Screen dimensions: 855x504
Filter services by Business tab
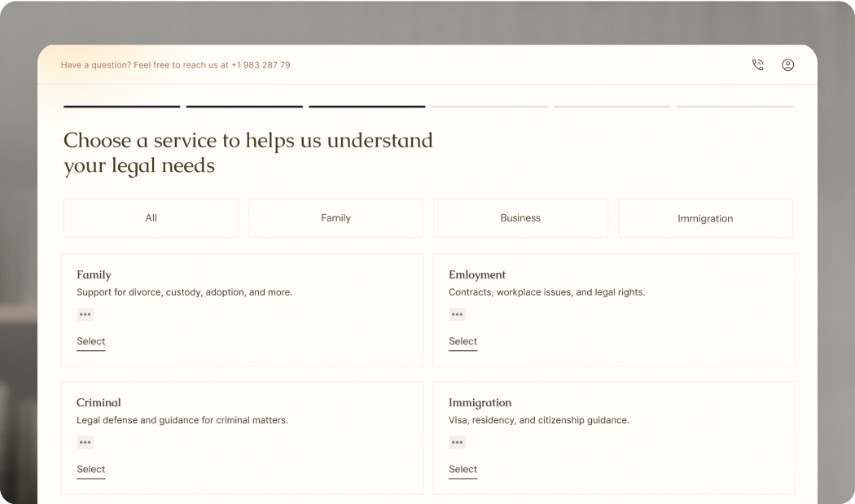pyautogui.click(x=520, y=218)
